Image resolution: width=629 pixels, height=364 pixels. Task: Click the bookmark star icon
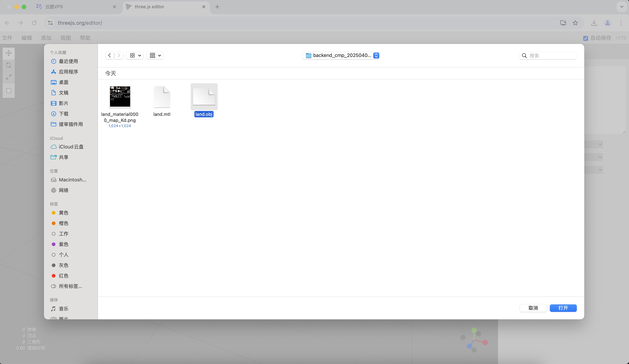click(x=575, y=23)
